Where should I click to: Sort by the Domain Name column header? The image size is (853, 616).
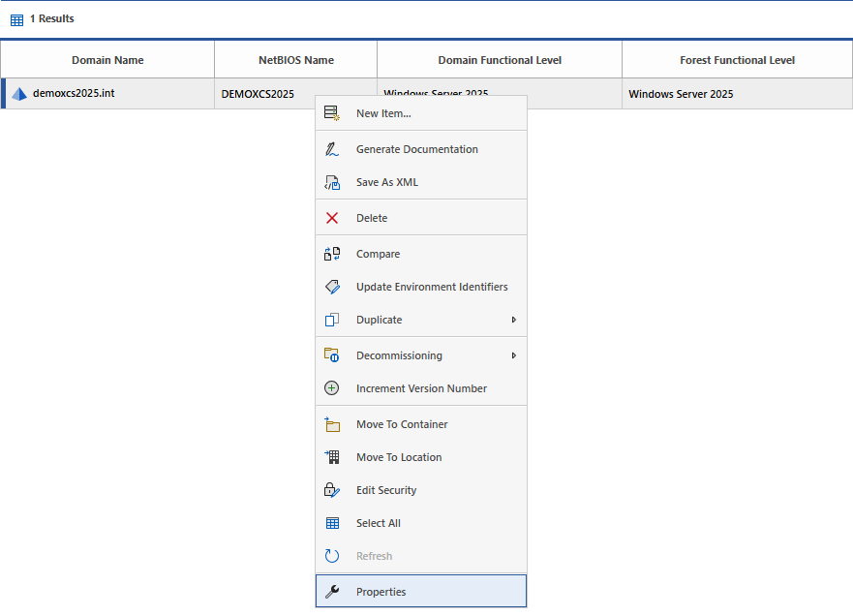107,60
